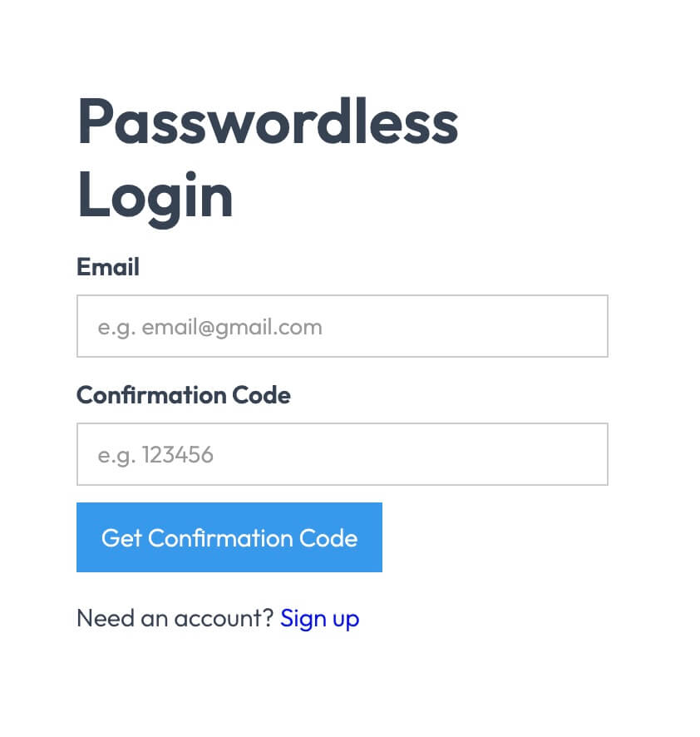The width and height of the screenshot is (700, 737).
Task: Click the Confirmation Code input field
Action: pos(342,454)
